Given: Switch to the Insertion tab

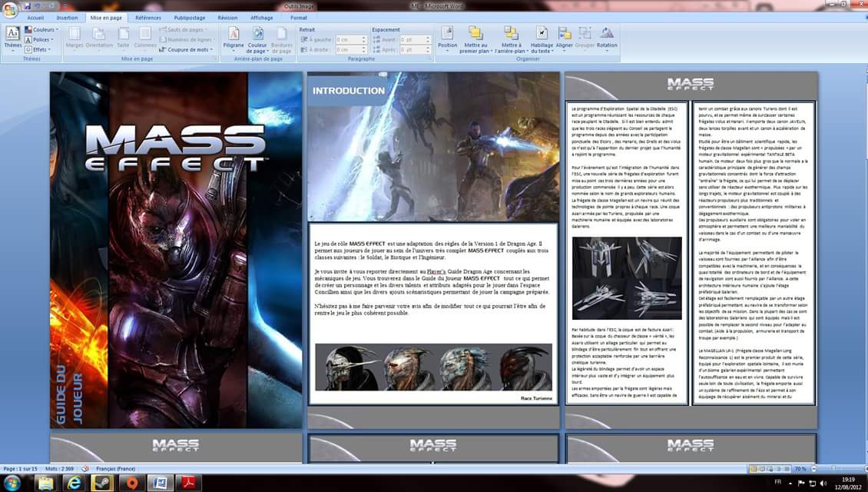Looking at the screenshot, I should click(67, 18).
